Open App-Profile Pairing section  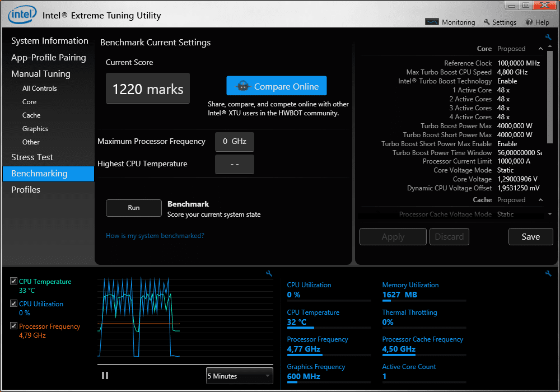pyautogui.click(x=49, y=58)
